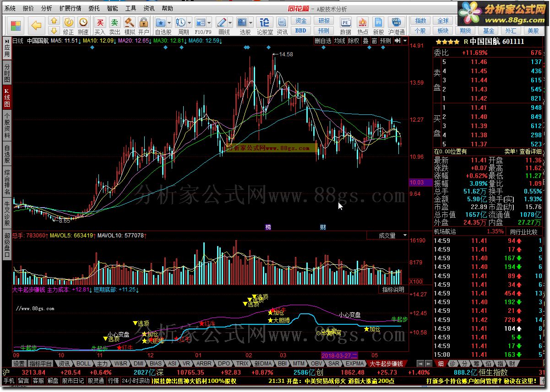Select the BOLL indicator tab
Image resolution: width=550 pixels, height=392 pixels.
83,364
